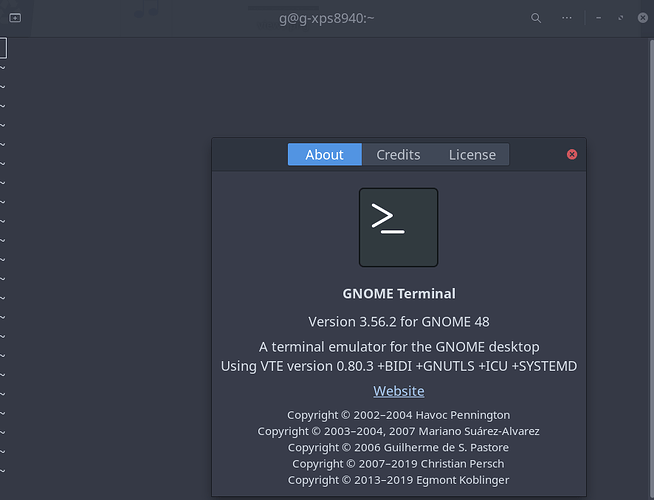The image size is (654, 500).
Task: Close the terminal window
Action: (643, 18)
